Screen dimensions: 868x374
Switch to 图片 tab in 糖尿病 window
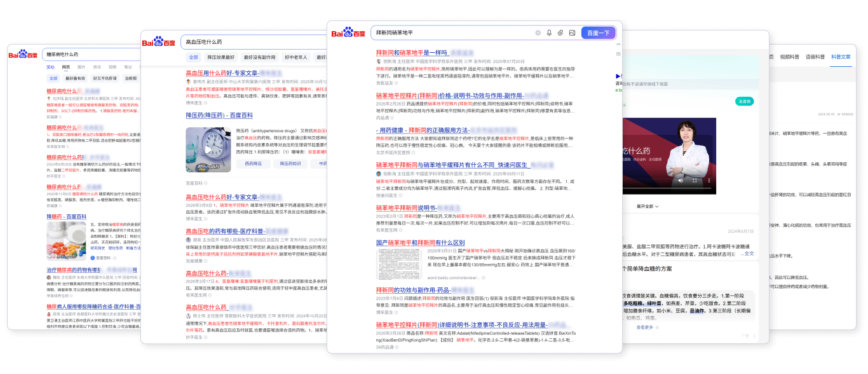[81, 67]
